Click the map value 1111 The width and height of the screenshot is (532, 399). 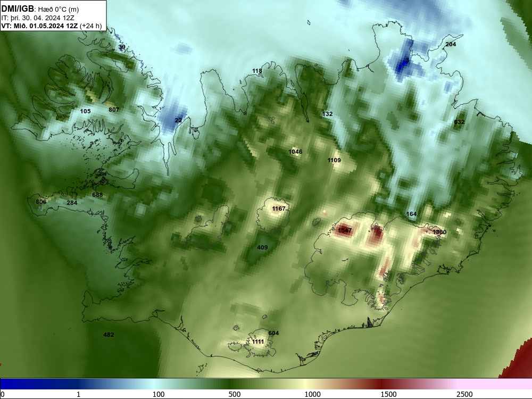258,342
